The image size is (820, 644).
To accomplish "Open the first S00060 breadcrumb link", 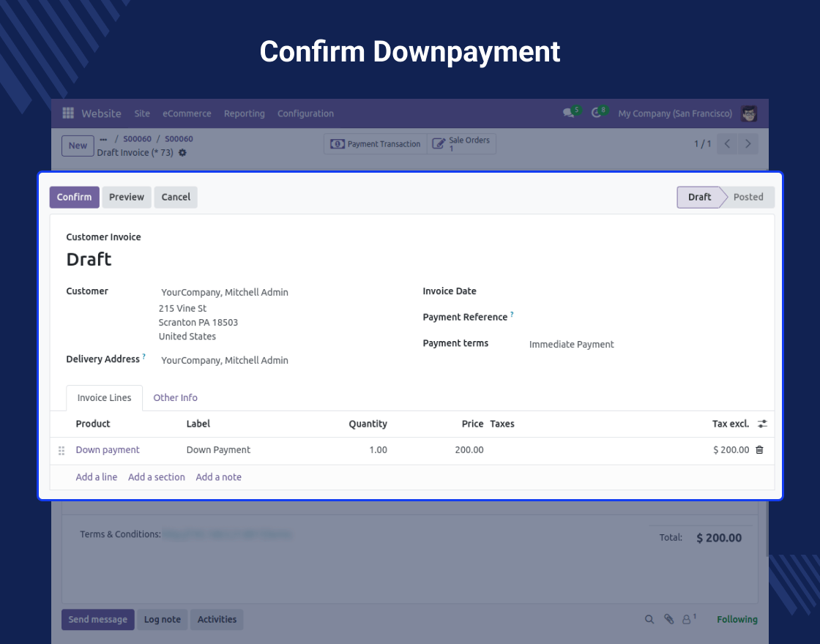I will (x=137, y=139).
